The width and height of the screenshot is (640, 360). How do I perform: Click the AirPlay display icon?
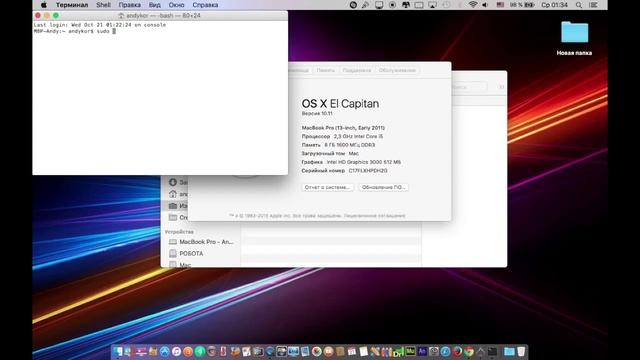point(432,5)
